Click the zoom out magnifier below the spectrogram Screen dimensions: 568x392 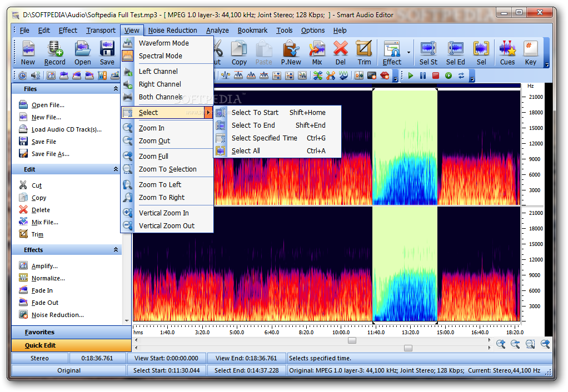515,344
